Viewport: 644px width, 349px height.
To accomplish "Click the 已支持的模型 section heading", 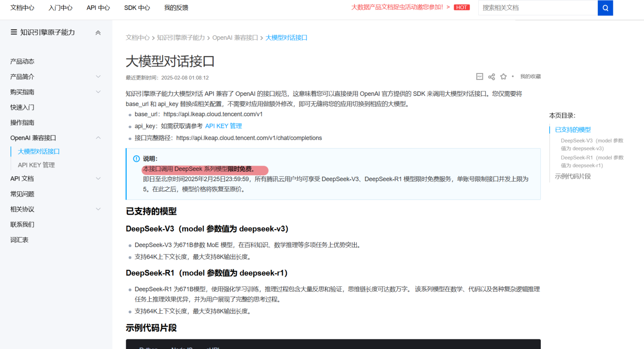I will pos(151,211).
